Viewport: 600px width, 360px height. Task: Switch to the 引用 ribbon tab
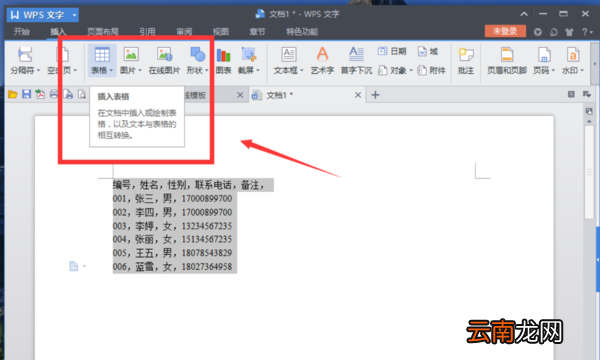pos(147,32)
